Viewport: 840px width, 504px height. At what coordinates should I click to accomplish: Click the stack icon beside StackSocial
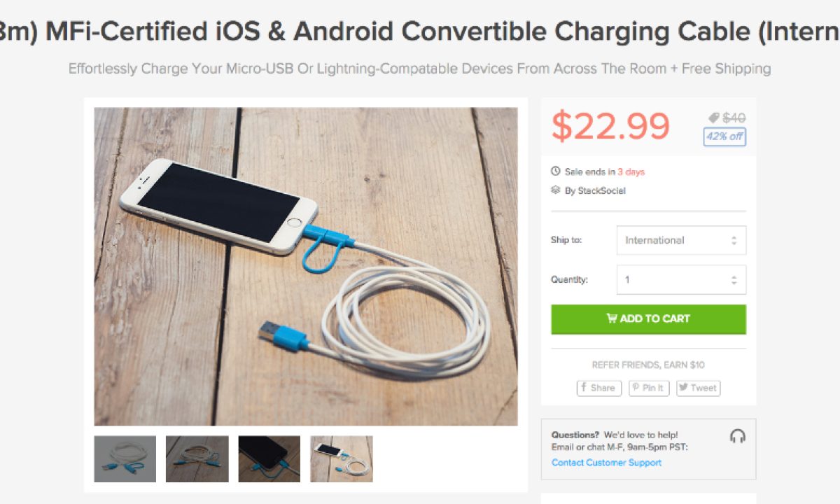tap(556, 190)
